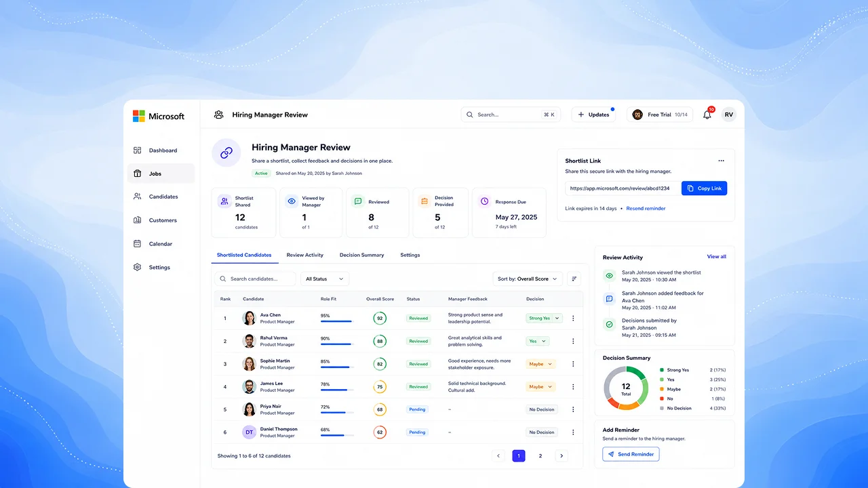Screen dimensions: 868x488
Task: Open Settings gear in left sidebar
Action: coord(137,267)
